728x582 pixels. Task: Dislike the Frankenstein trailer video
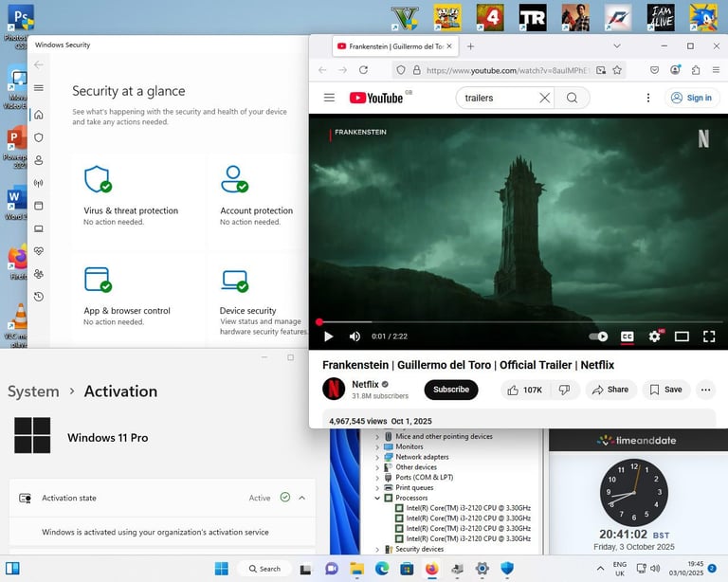tap(564, 390)
